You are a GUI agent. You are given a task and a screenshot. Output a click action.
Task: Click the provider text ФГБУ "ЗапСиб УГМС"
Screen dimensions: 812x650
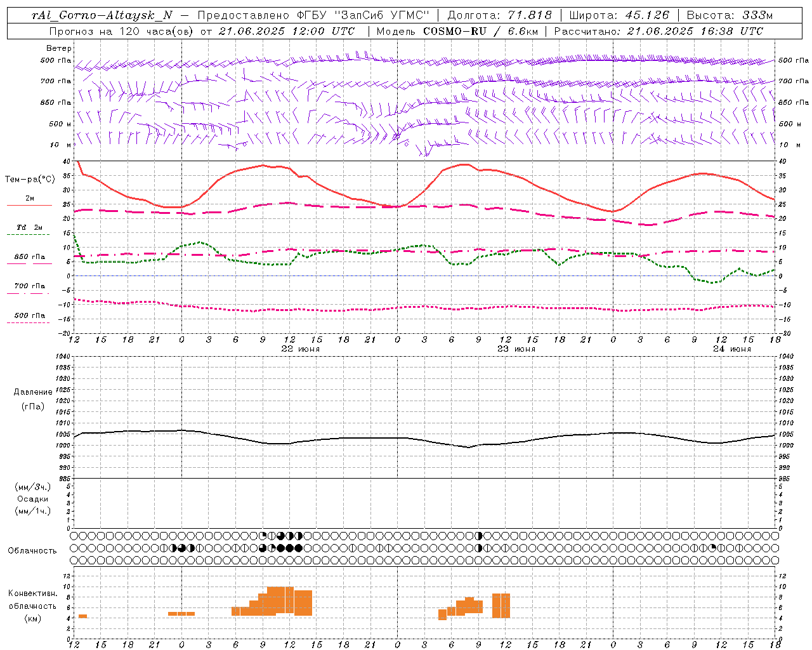point(363,15)
